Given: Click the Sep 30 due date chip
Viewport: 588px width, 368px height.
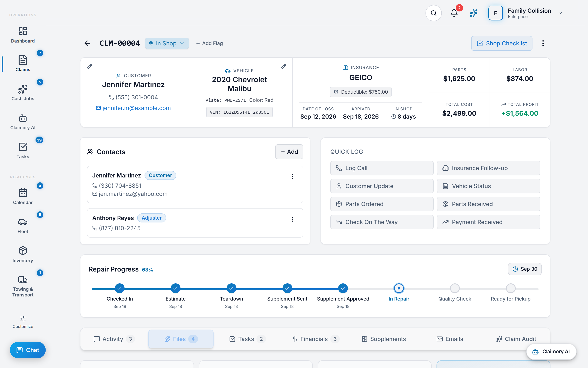Looking at the screenshot, I should tap(525, 269).
